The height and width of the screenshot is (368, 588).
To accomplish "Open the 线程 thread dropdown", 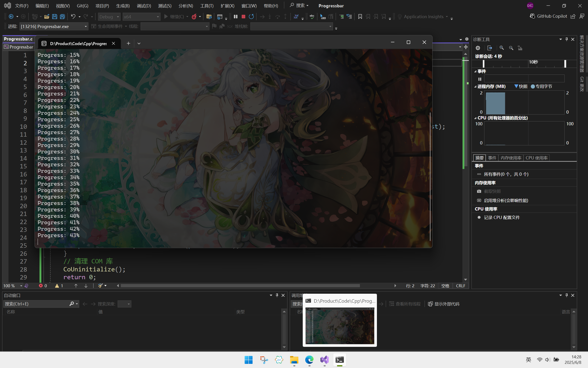I will [x=175, y=26].
